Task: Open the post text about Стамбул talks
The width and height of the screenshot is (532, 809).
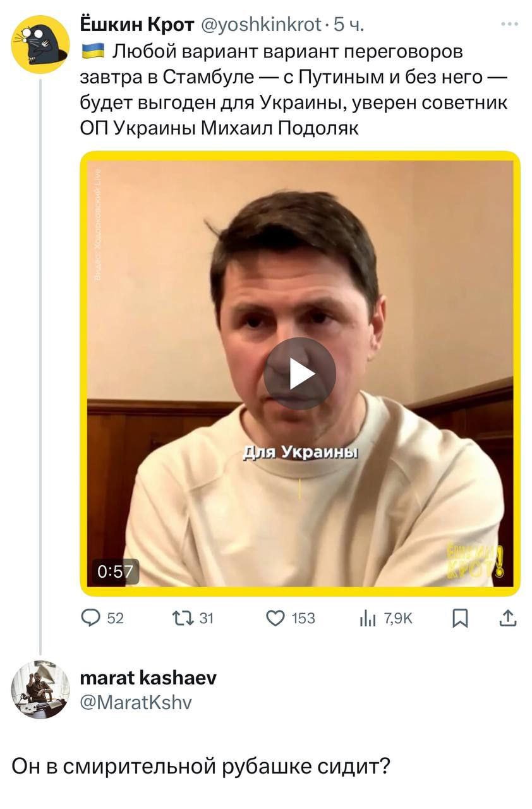Action: (x=294, y=89)
